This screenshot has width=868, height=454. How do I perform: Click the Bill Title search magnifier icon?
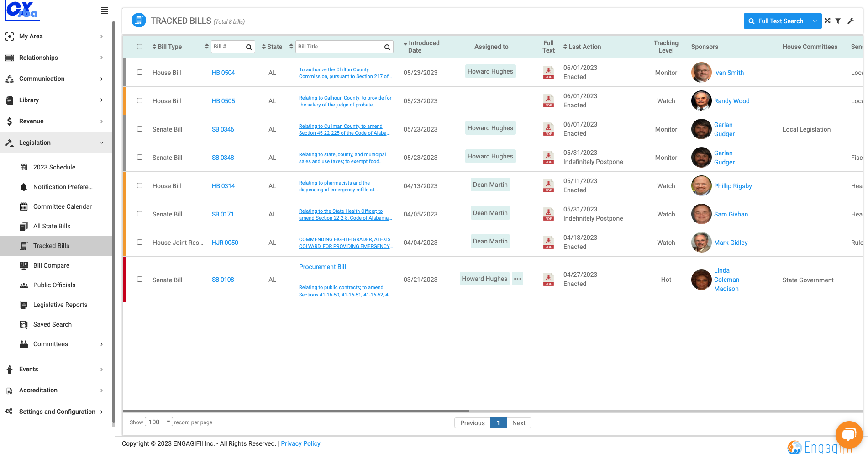[387, 47]
